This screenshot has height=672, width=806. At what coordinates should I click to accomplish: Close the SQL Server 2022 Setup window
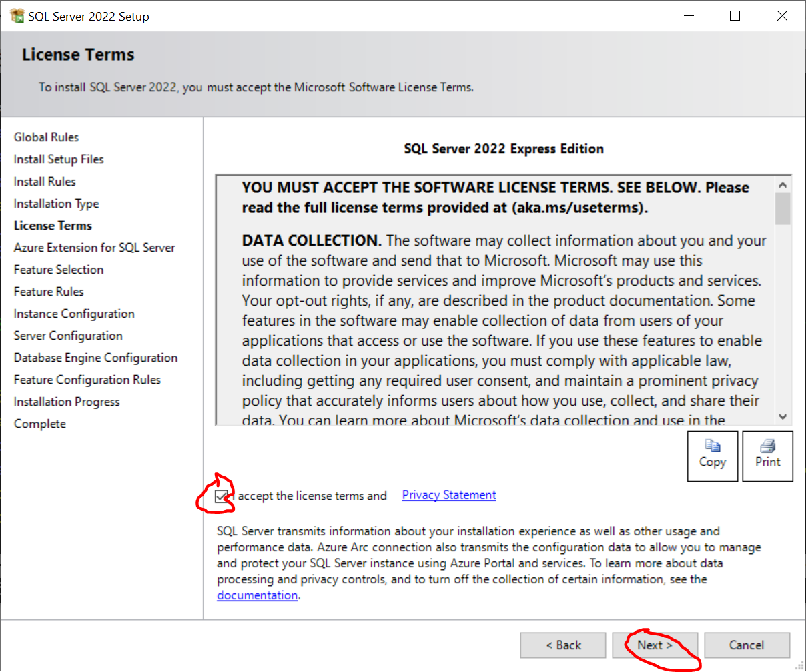tap(782, 16)
